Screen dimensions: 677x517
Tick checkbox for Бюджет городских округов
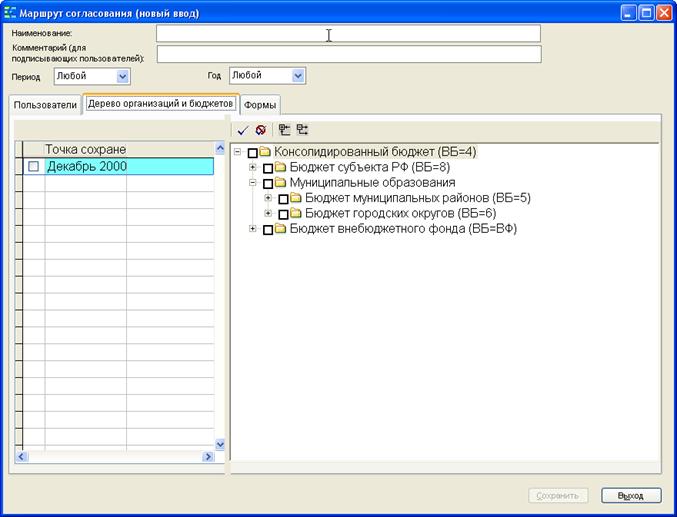pos(283,214)
